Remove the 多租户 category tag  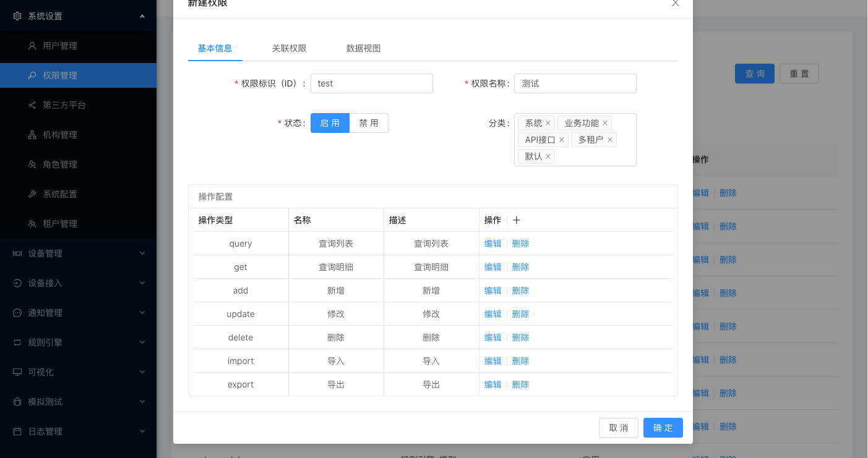(610, 140)
